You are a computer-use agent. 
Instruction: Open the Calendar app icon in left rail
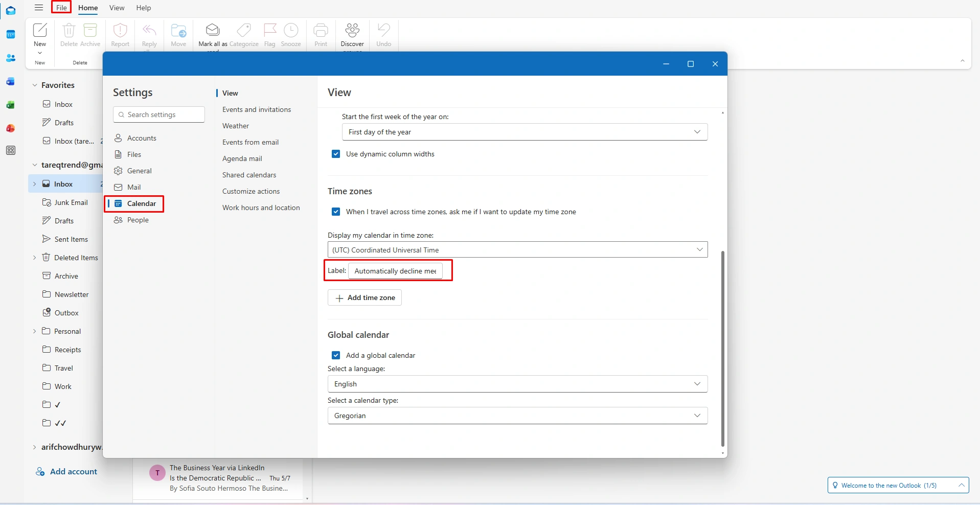[11, 34]
